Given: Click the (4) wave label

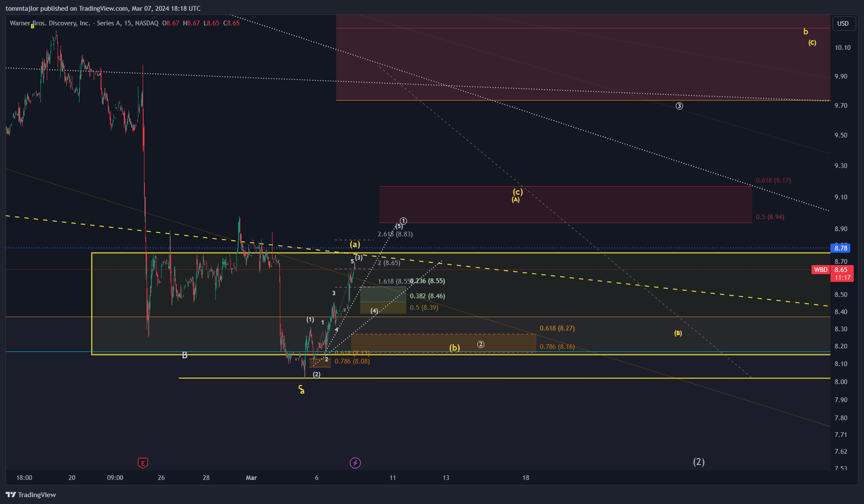Looking at the screenshot, I should 374,311.
